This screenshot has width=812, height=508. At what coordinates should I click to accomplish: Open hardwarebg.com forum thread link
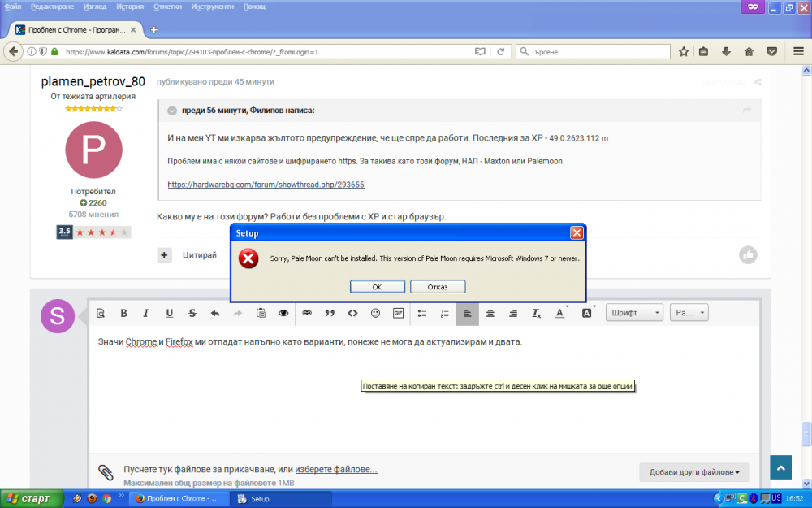(x=266, y=185)
